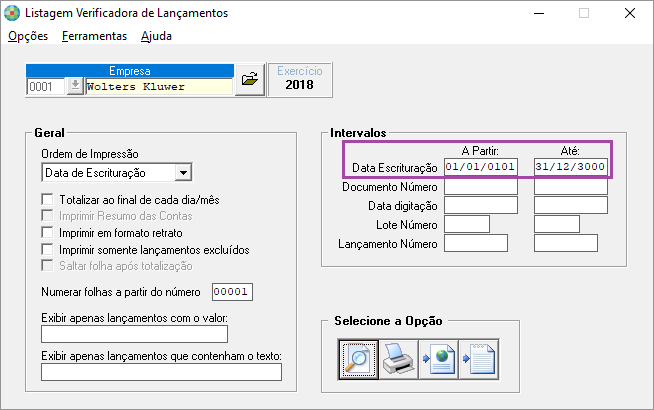Click the Imprimir Resumo das Contas checkbox
The image size is (654, 410).
point(48,216)
